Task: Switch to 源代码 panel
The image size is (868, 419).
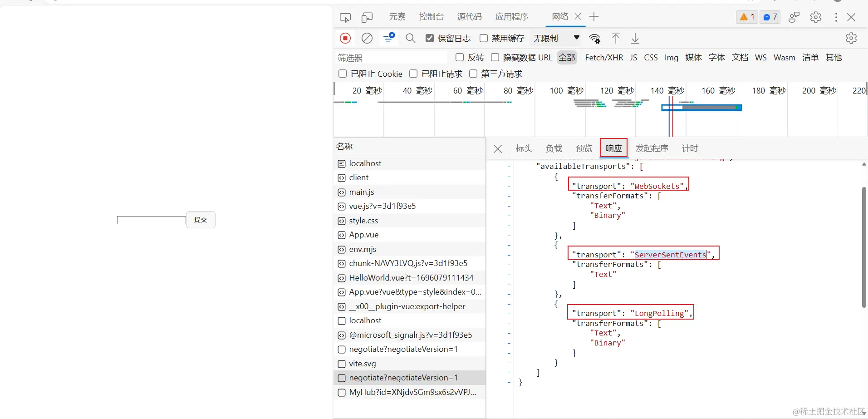Action: pyautogui.click(x=469, y=17)
